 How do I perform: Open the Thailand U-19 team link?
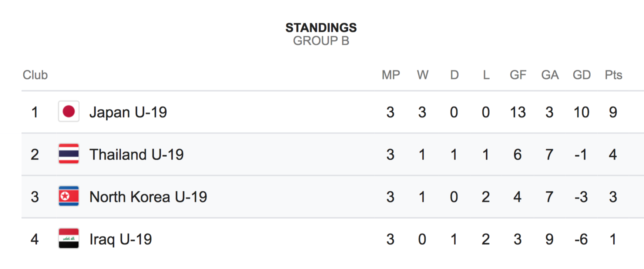(136, 154)
